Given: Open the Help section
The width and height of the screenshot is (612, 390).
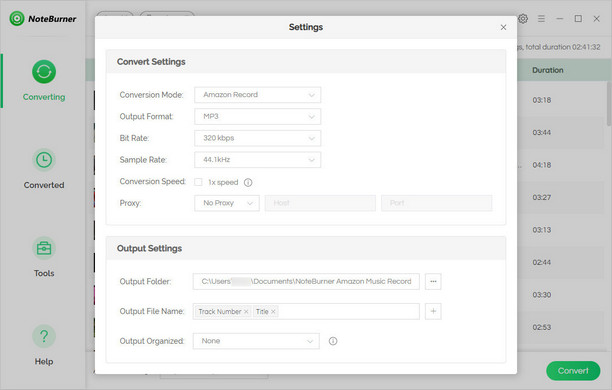Looking at the screenshot, I should pyautogui.click(x=44, y=345).
